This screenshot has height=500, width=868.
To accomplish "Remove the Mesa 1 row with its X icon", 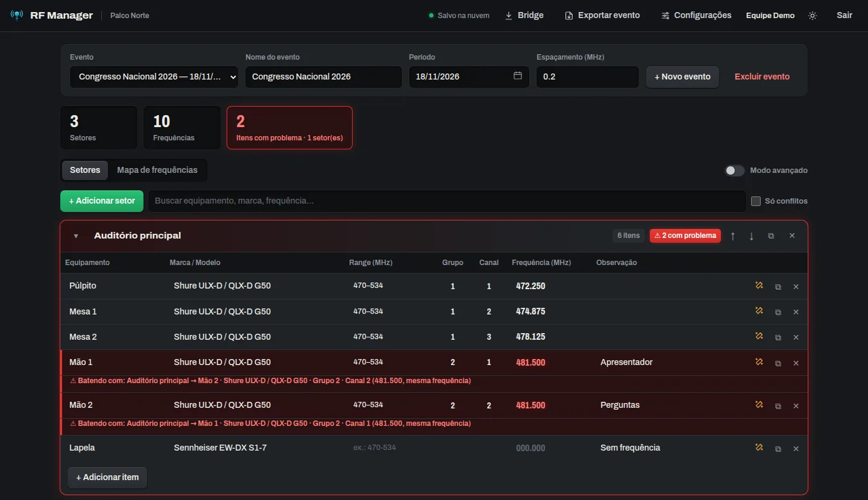I will 796,312.
